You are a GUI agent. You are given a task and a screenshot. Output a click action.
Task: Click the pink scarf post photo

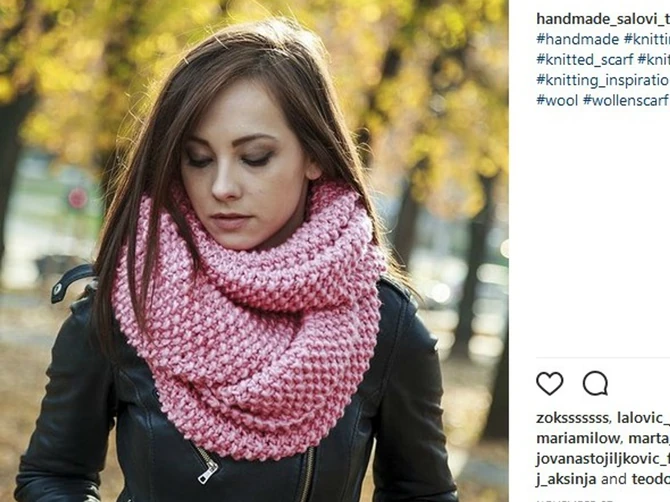coord(254,251)
